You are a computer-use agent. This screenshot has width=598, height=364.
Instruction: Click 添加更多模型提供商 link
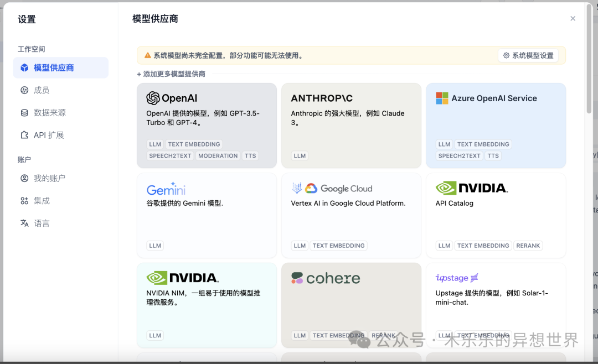click(x=171, y=74)
